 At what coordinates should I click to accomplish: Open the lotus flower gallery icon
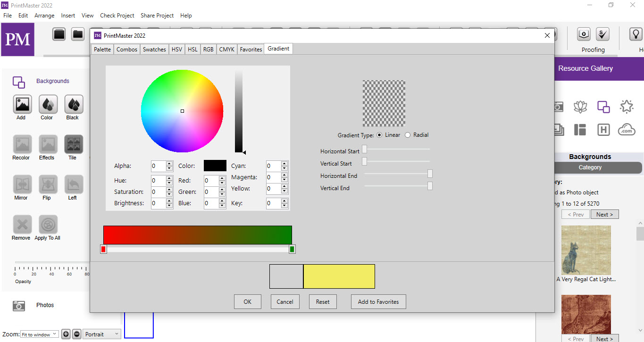(580, 107)
